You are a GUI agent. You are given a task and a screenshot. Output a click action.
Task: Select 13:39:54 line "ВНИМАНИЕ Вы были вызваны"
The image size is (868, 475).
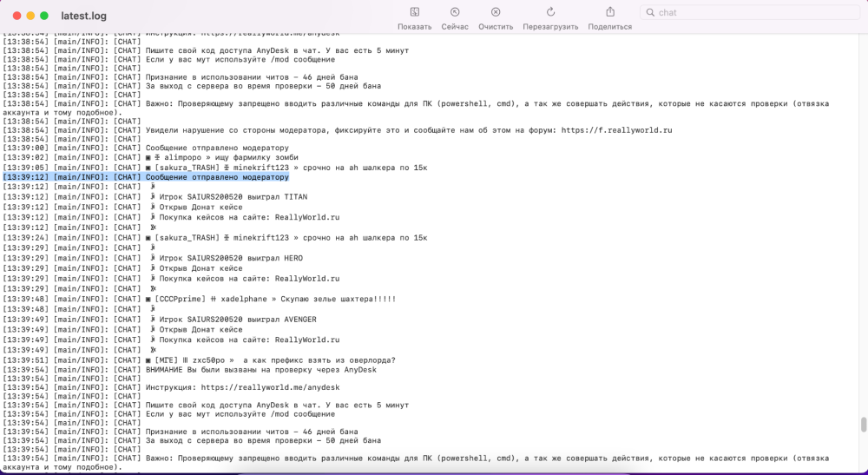click(x=190, y=369)
